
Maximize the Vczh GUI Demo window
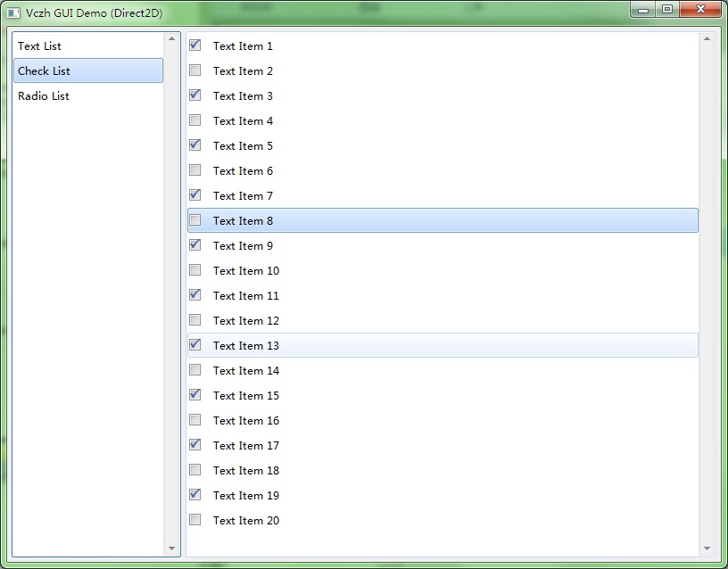click(667, 9)
